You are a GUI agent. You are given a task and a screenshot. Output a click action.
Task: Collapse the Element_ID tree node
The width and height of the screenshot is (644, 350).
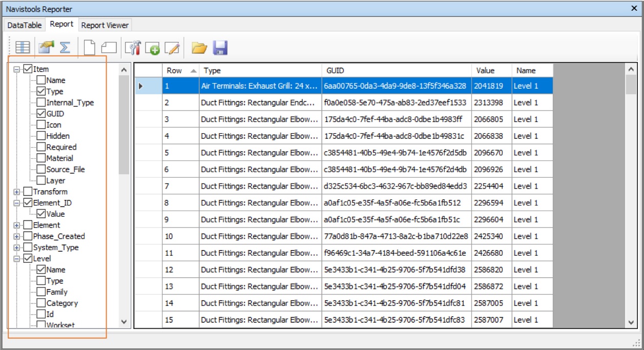(17, 203)
